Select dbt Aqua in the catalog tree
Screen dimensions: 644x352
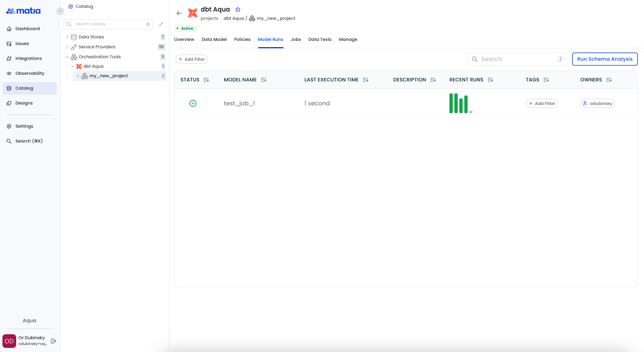[93, 66]
